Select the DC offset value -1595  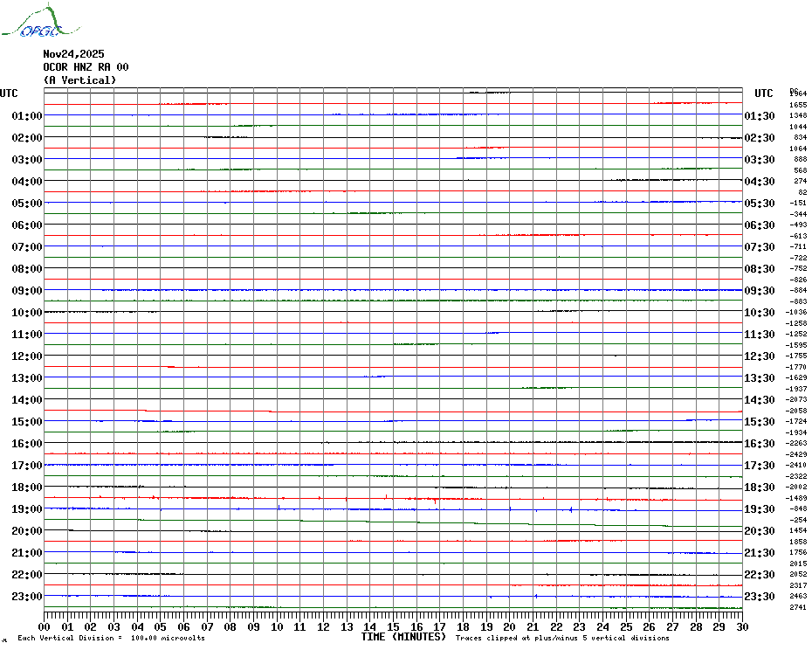[796, 345]
